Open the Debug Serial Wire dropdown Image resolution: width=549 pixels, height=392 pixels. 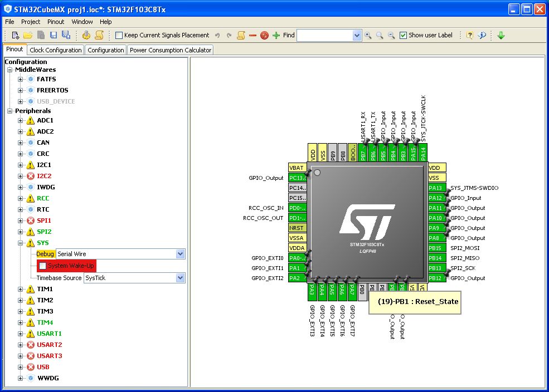coord(181,254)
